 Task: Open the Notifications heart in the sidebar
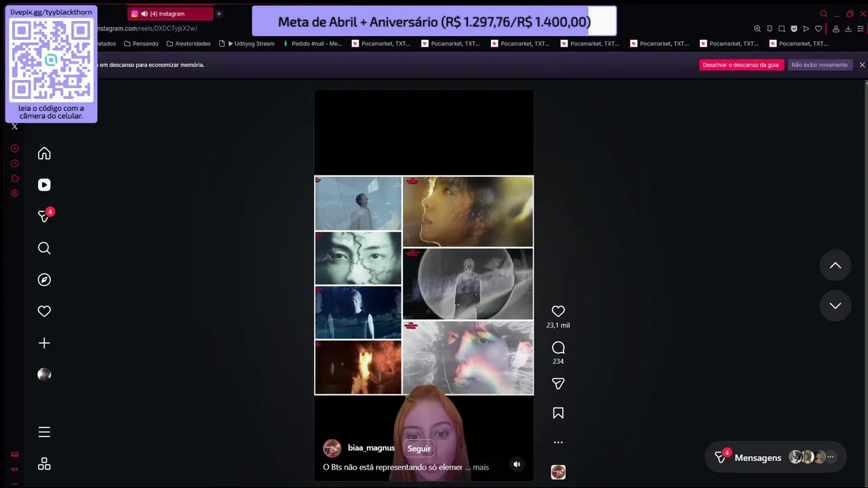click(44, 311)
